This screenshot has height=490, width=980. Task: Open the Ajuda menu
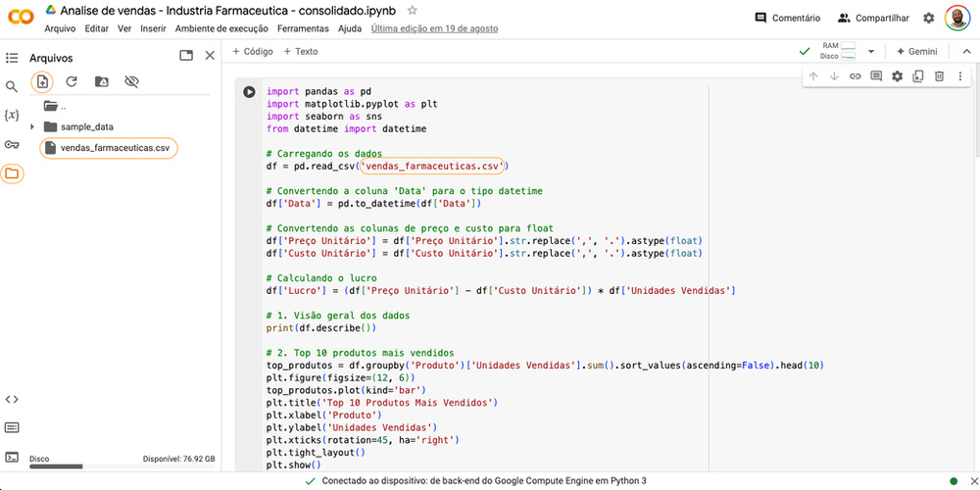coord(350,28)
